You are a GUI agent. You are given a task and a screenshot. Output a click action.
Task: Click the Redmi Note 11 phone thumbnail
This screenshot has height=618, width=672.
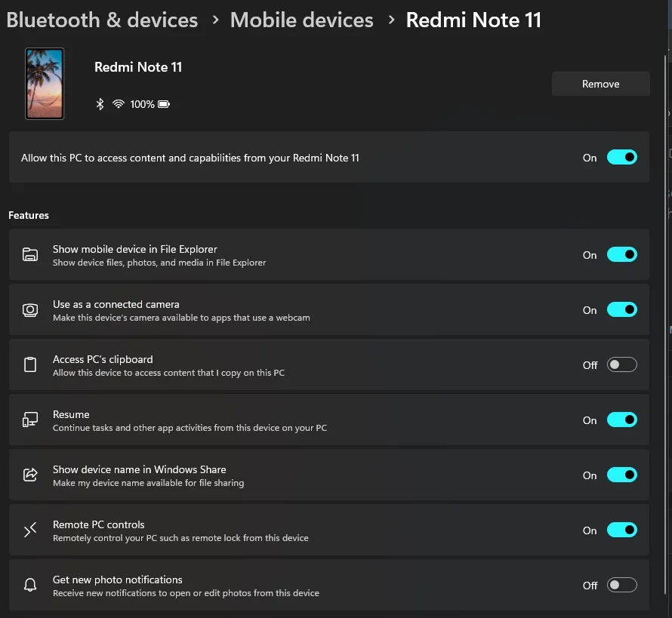pyautogui.click(x=45, y=84)
